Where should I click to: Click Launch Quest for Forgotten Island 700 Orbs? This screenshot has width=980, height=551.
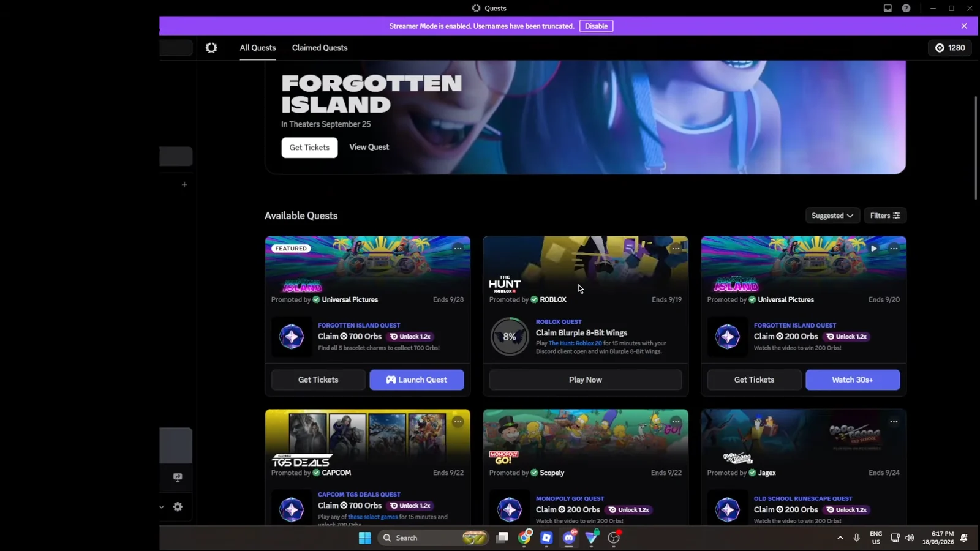pos(417,380)
